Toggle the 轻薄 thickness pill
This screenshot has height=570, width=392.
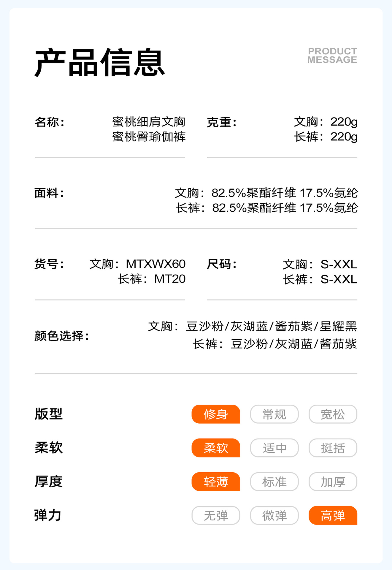coord(216,482)
